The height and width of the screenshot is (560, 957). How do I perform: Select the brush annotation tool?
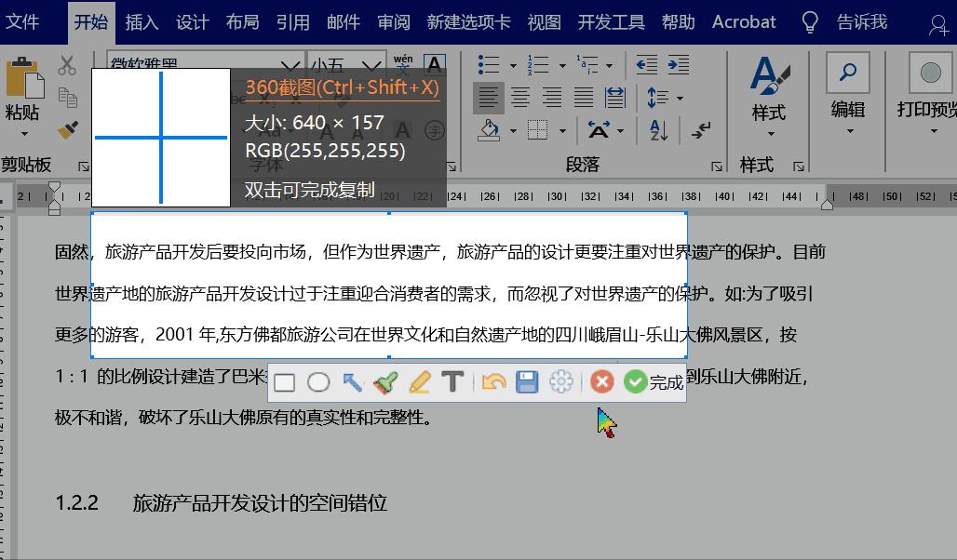(384, 381)
